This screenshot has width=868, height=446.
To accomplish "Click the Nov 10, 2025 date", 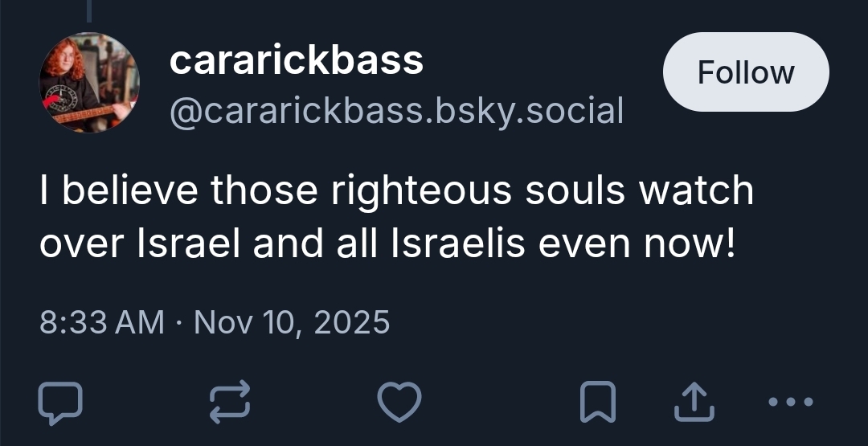I will [x=292, y=322].
